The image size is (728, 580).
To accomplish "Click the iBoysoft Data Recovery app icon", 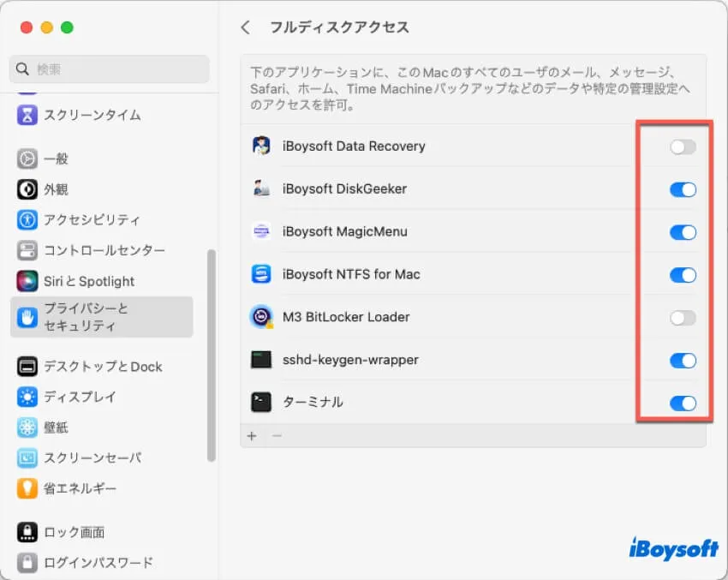I will pos(261,146).
